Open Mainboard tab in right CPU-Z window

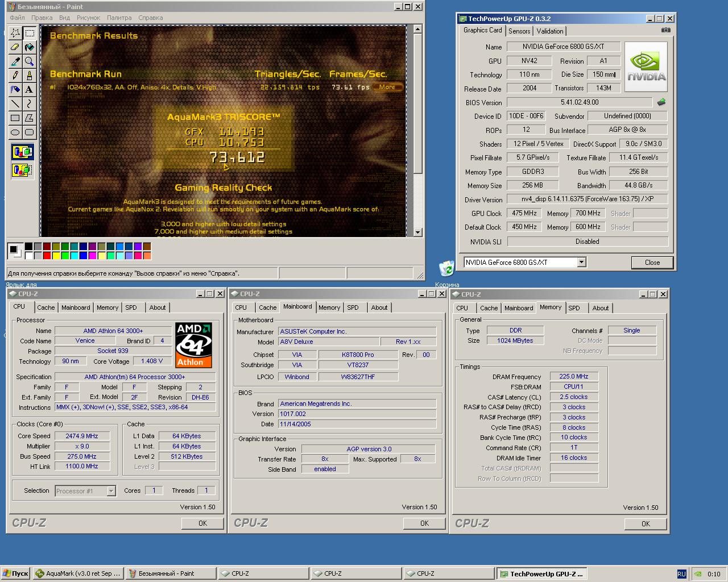click(519, 308)
